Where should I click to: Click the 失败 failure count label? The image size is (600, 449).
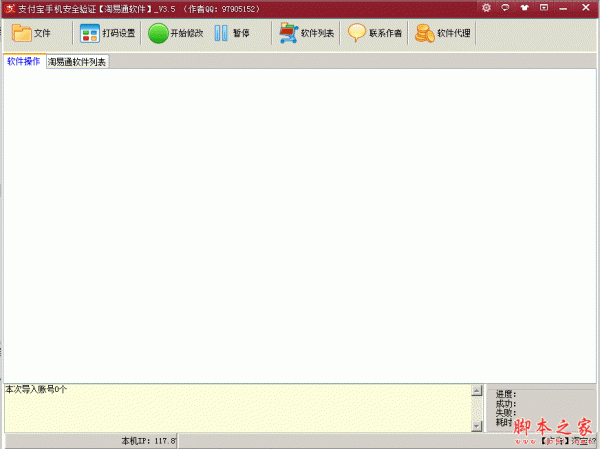pyautogui.click(x=506, y=413)
